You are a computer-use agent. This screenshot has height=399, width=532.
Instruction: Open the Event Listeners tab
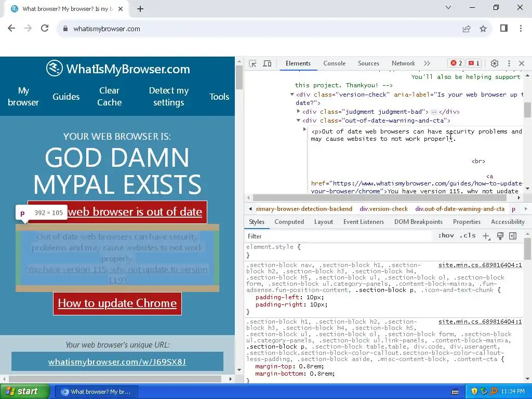click(363, 222)
